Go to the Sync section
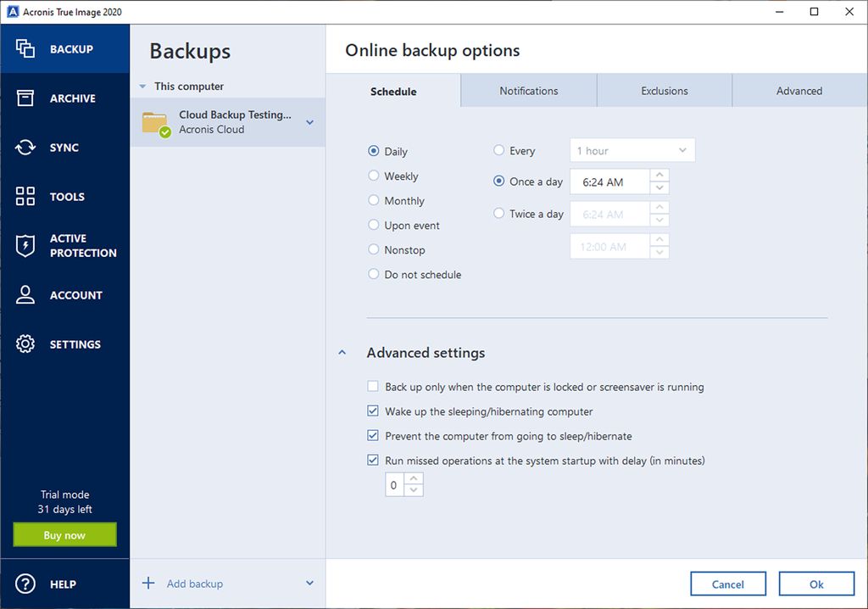 point(64,147)
